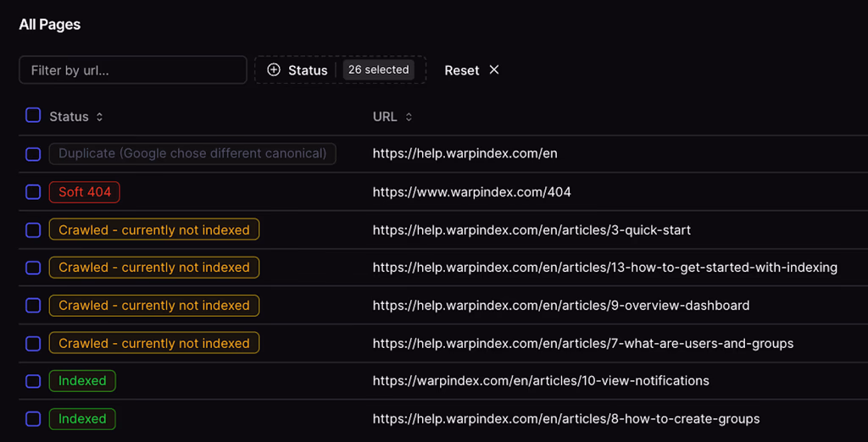Click the 8-how-to-create-groups article URL
The width and height of the screenshot is (868, 442).
point(565,419)
